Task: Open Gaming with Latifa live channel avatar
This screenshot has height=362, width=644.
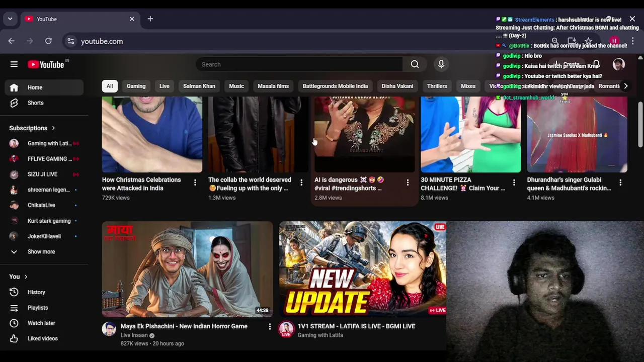Action: 286,329
